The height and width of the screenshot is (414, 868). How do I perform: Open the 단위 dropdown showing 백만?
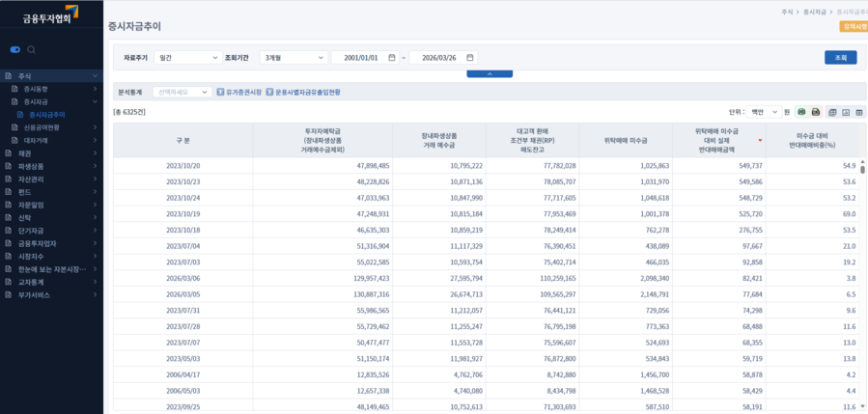(x=764, y=112)
